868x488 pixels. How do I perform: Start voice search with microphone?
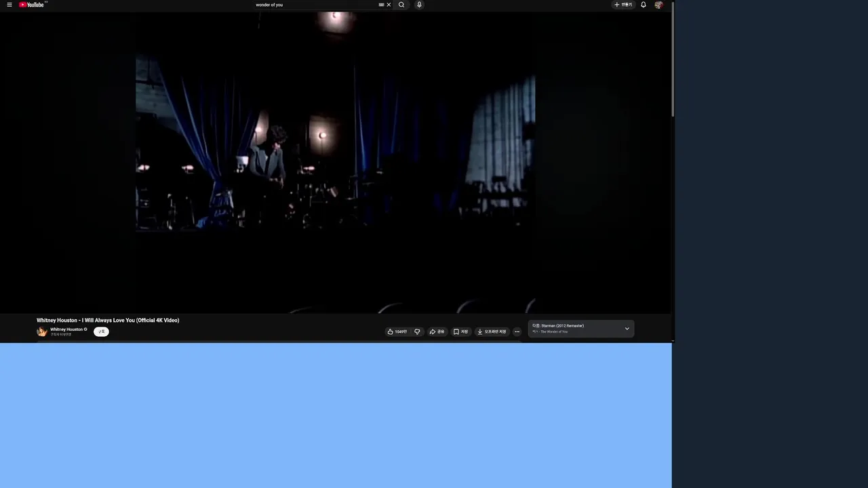pos(419,5)
